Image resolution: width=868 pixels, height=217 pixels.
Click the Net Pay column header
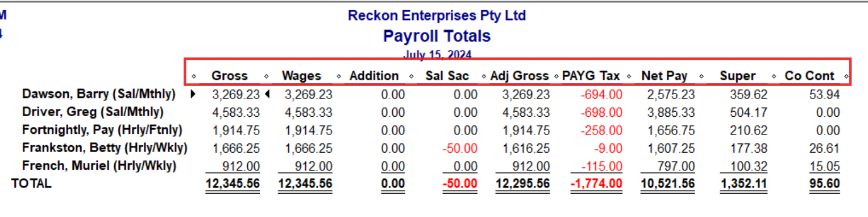(665, 76)
